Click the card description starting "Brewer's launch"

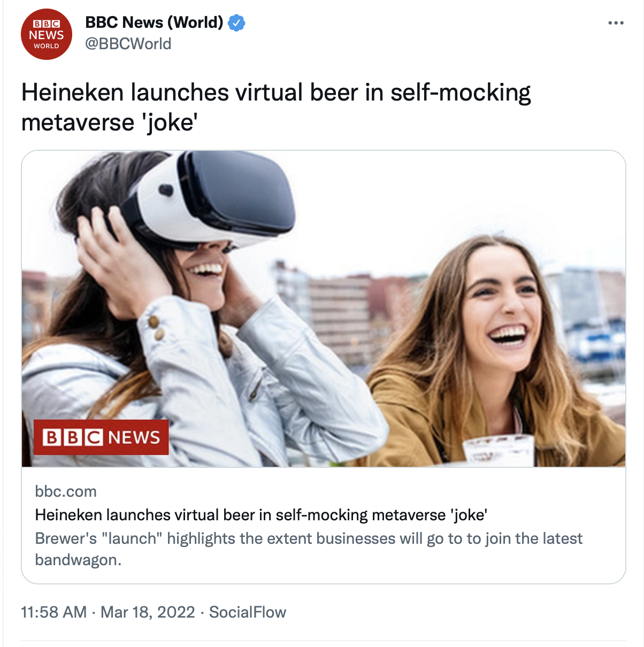[309, 549]
